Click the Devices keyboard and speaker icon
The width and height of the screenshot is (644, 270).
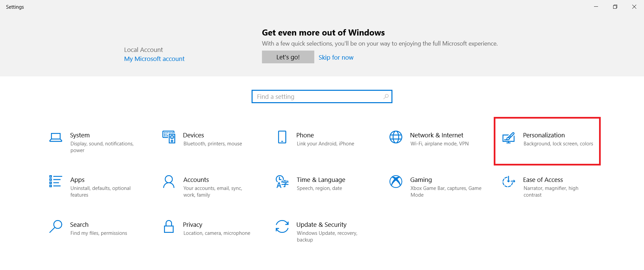[x=169, y=137]
